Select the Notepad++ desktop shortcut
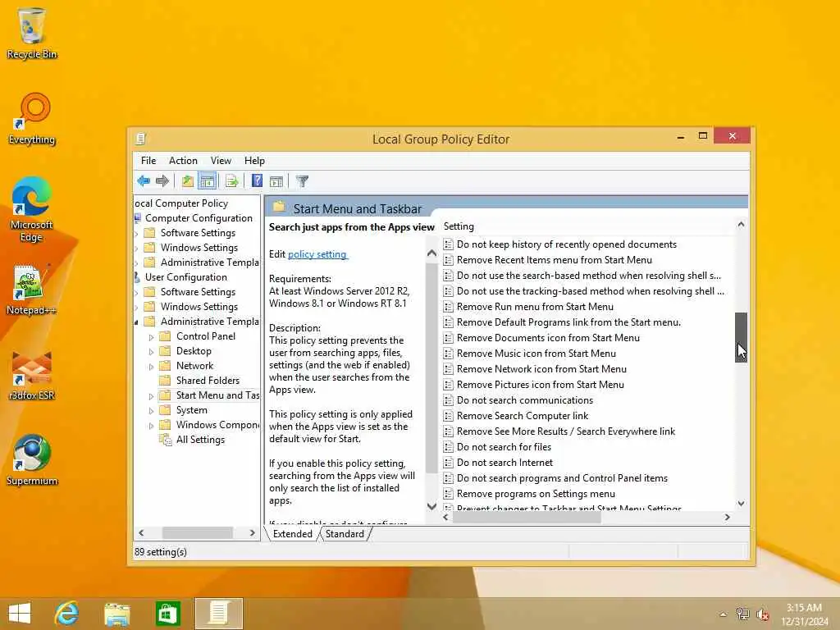This screenshot has width=840, height=630. (x=31, y=290)
